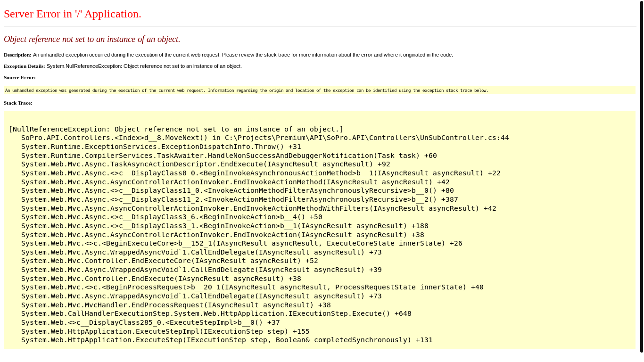The height and width of the screenshot is (362, 644).
Task: Click the "DisplayClass11_2" +387 line
Action: pyautogui.click(x=239, y=199)
